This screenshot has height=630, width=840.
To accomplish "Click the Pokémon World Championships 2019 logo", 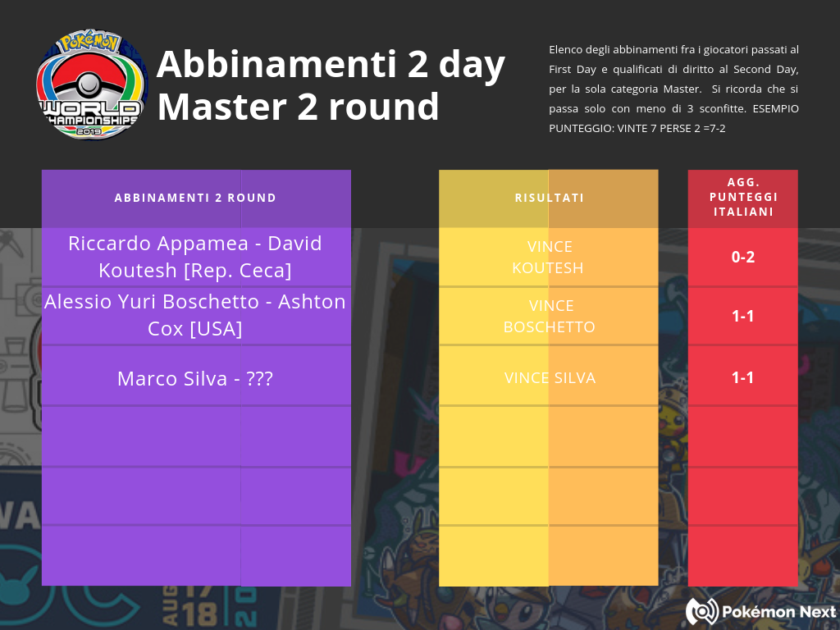I will click(92, 85).
